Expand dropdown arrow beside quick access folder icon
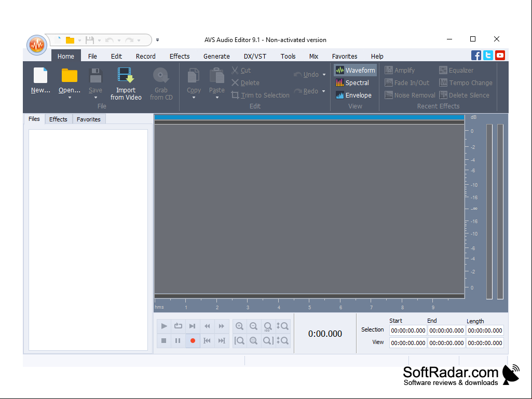This screenshot has width=532, height=399. click(79, 40)
